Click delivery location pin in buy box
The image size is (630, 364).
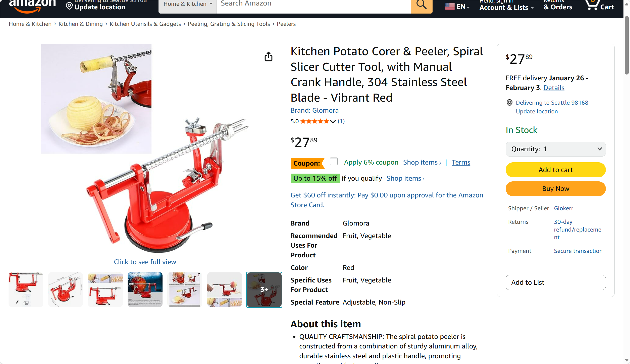pos(509,103)
